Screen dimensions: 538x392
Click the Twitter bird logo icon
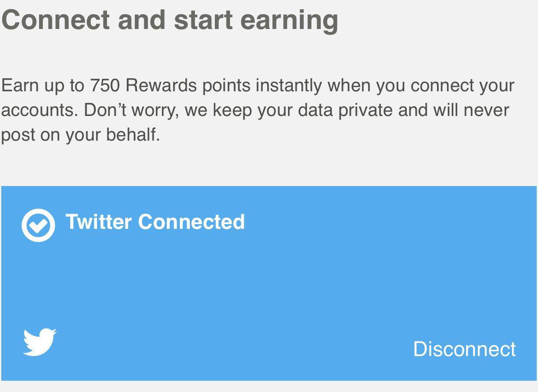39,342
